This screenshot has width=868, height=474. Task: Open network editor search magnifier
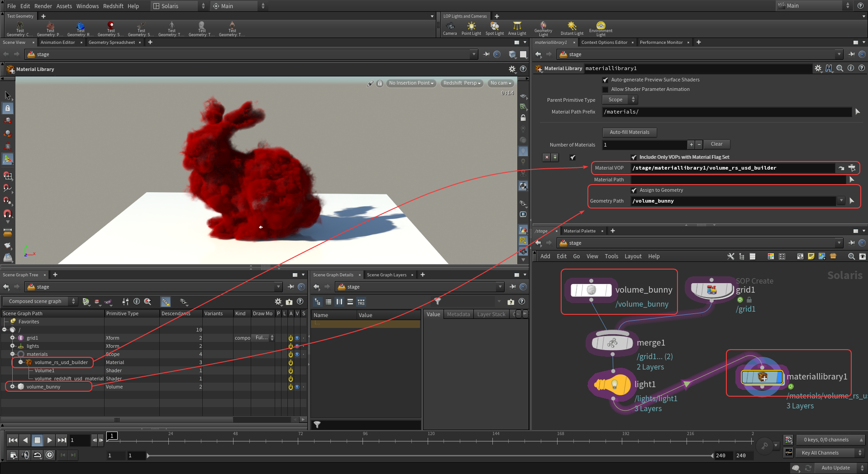[851, 256]
